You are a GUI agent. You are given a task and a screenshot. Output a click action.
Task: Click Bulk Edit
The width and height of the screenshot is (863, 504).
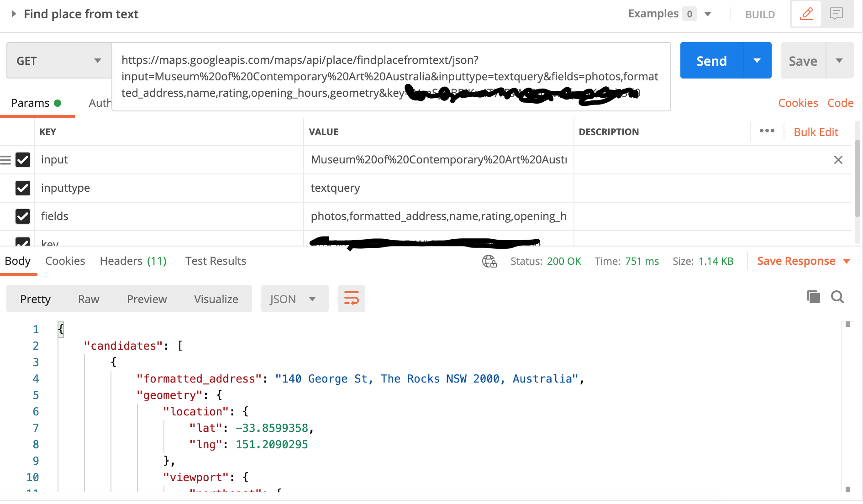pyautogui.click(x=816, y=132)
